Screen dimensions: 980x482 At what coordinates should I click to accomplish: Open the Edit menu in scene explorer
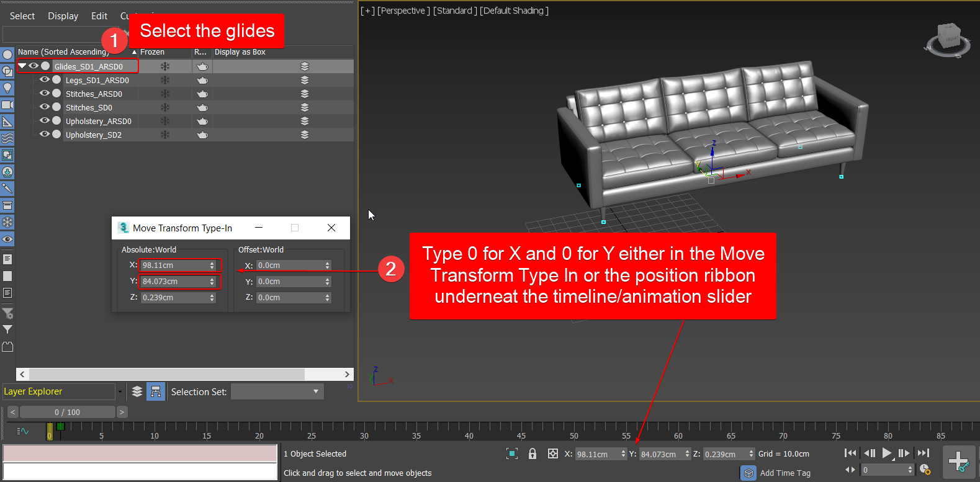coord(99,16)
